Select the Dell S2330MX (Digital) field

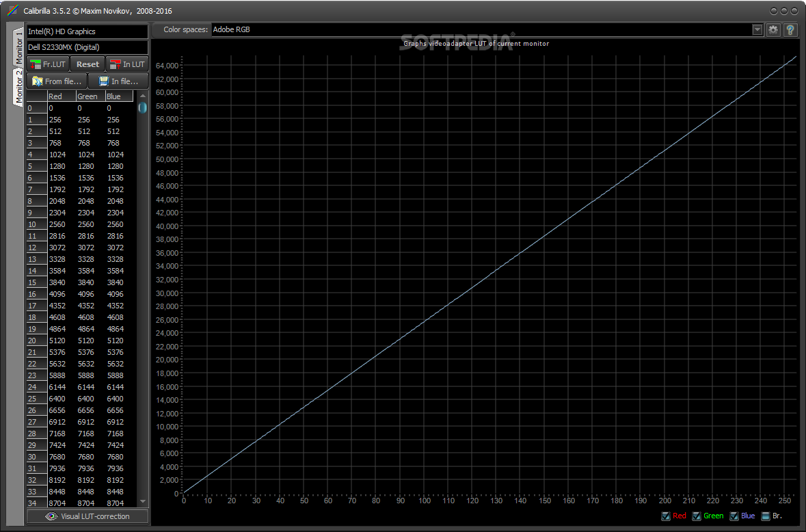(88, 47)
